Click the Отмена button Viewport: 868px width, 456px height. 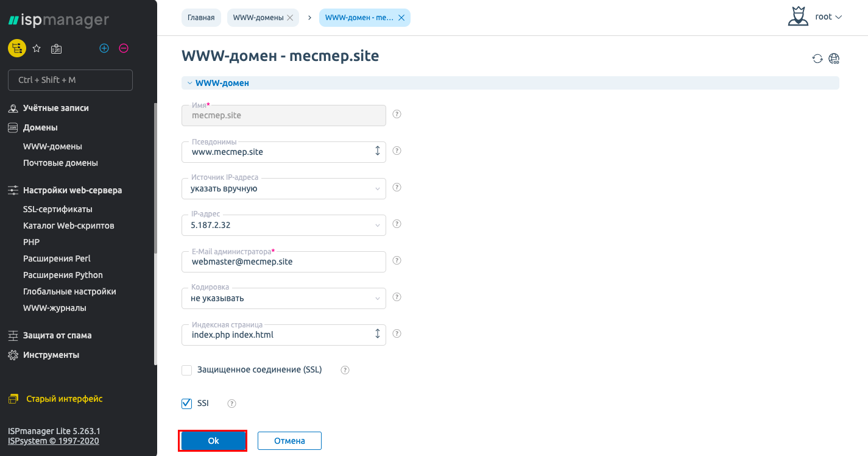click(x=289, y=441)
